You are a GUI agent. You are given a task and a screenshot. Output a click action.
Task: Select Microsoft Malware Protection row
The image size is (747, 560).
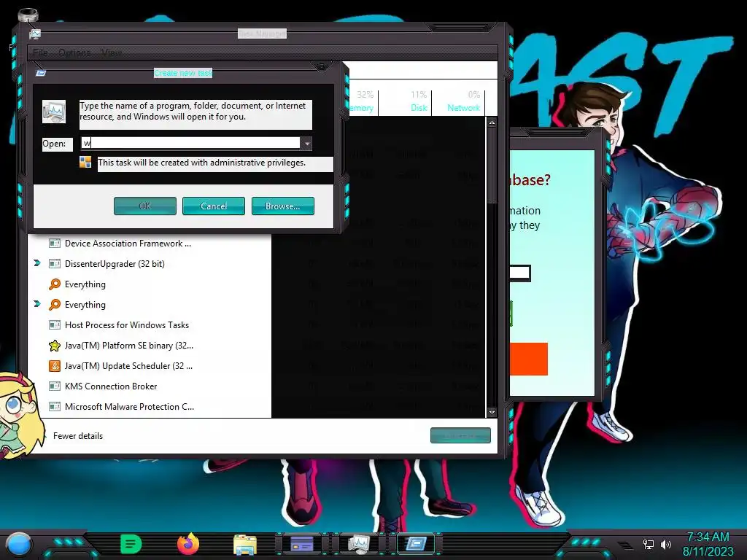tap(150, 407)
